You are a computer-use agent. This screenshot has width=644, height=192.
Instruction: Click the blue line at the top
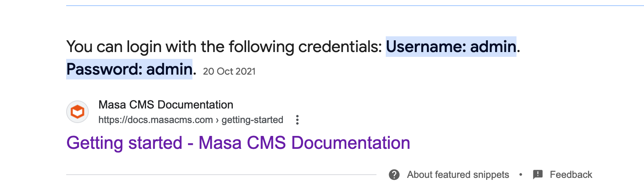click(355, 6)
